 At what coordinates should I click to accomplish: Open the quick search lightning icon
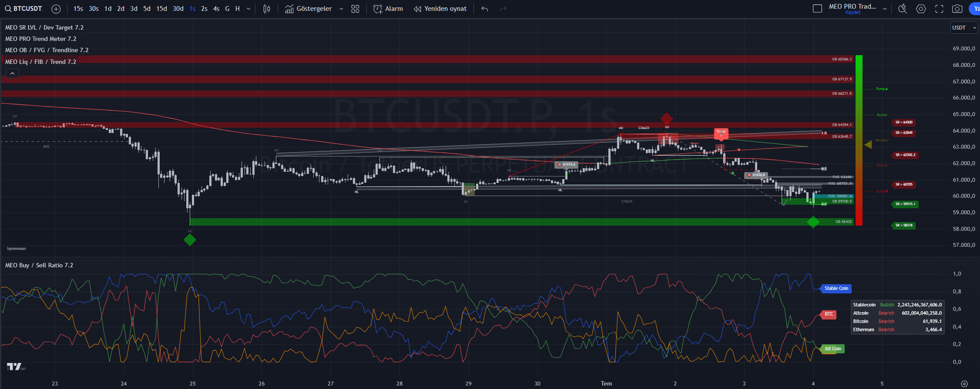(903, 9)
